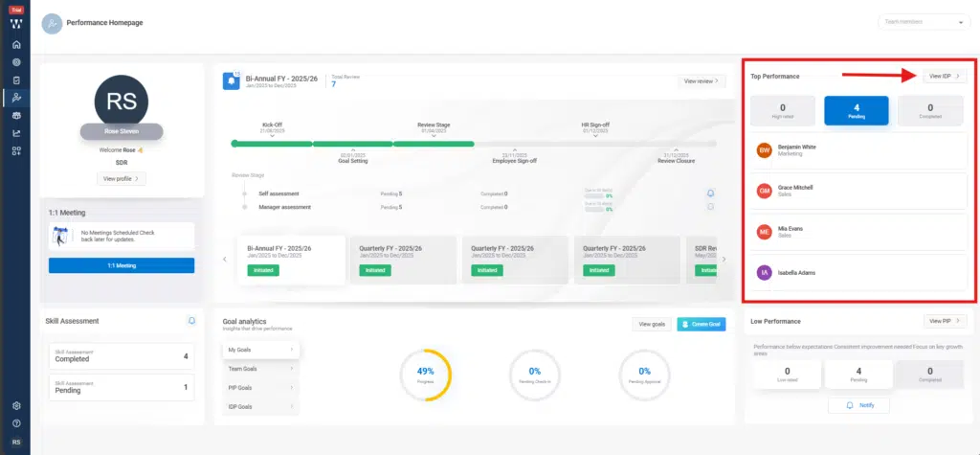Expand the Review Stage timeline chevron
980x455 pixels.
[434, 136]
